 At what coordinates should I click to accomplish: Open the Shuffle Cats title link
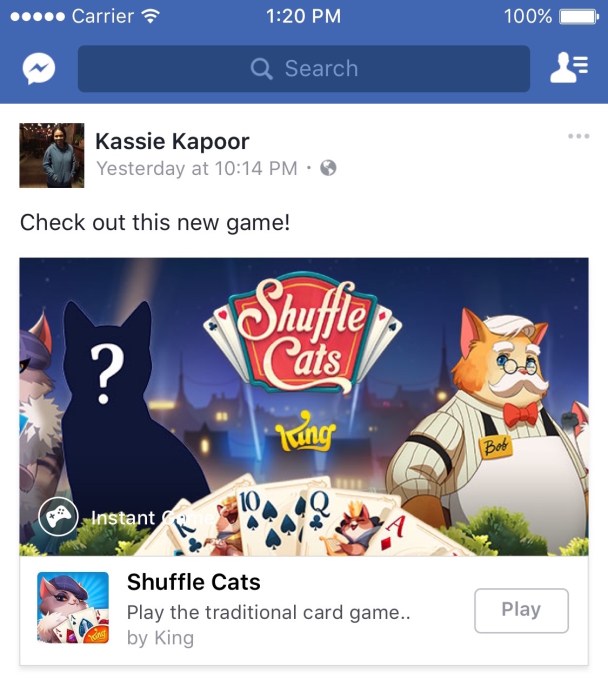click(x=193, y=582)
